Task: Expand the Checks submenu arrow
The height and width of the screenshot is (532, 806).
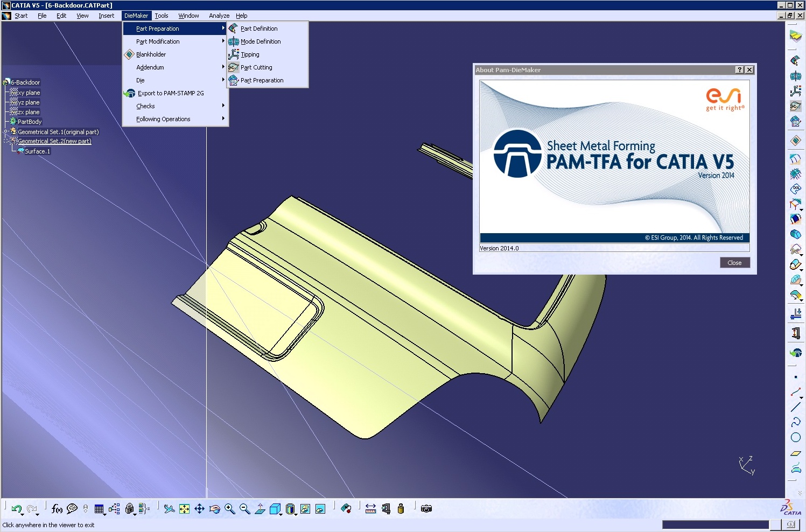Action: coord(223,106)
